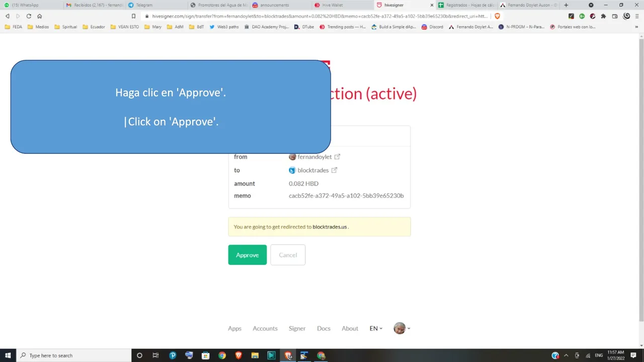Click the fernandoylet avatar in from row
Screen dimensions: 644x362
292,157
